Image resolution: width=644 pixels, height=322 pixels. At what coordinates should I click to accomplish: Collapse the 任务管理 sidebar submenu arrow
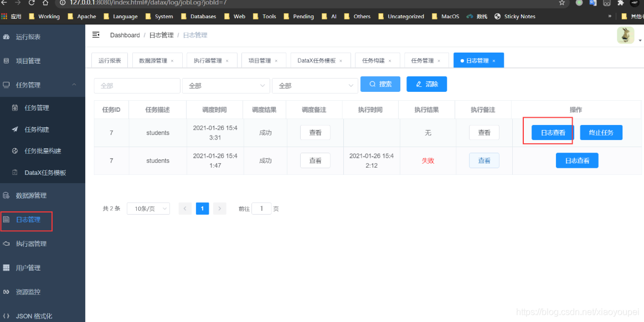[74, 85]
